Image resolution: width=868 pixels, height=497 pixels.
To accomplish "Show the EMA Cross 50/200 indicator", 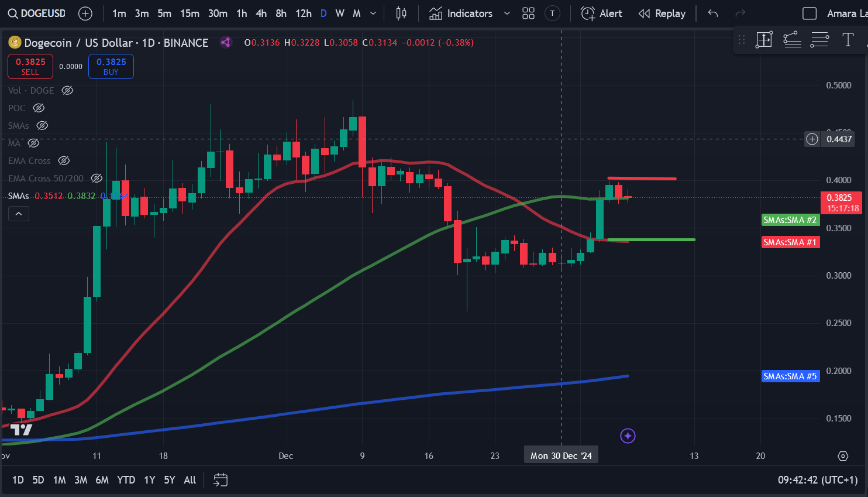I will [x=97, y=178].
